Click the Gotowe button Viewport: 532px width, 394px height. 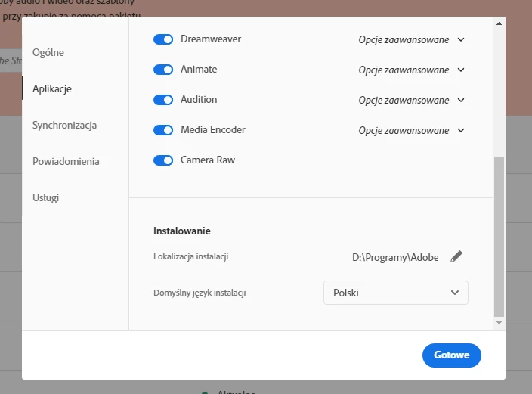(x=452, y=355)
